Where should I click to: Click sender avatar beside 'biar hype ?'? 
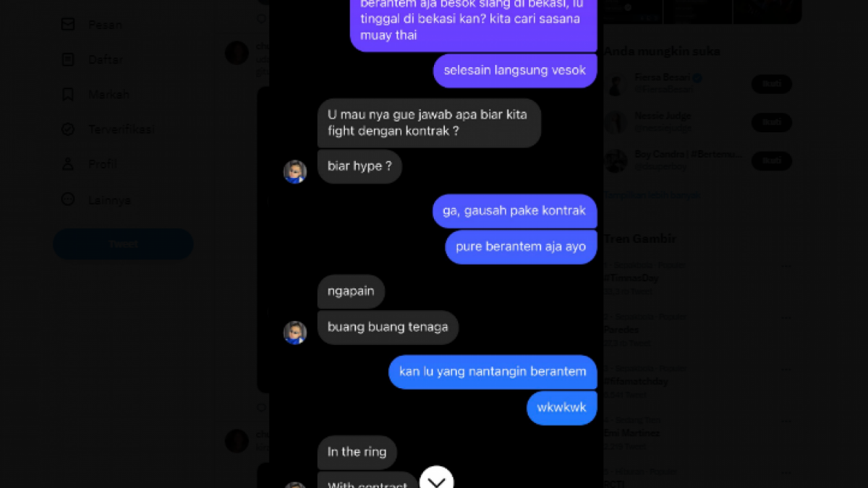pyautogui.click(x=295, y=171)
